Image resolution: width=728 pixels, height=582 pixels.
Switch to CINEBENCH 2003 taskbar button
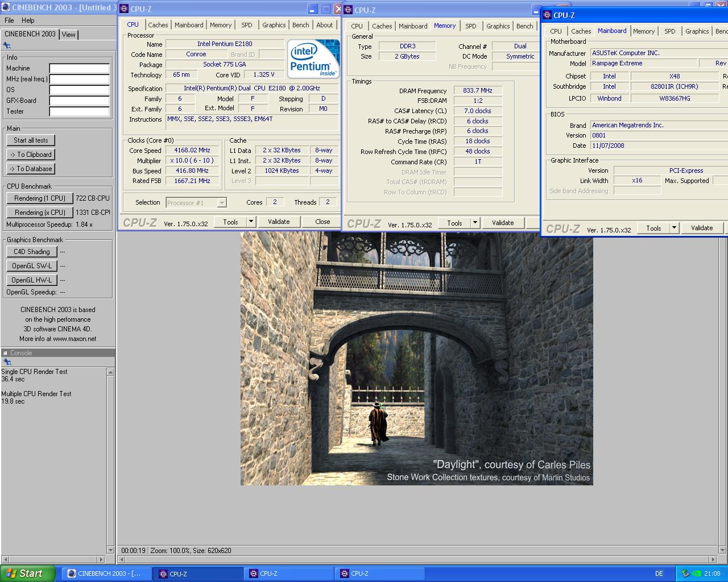pos(106,573)
